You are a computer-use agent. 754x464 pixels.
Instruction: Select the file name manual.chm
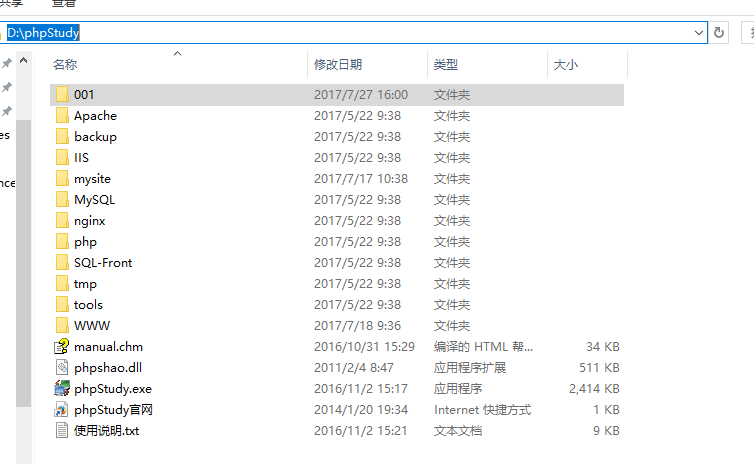[x=108, y=347]
